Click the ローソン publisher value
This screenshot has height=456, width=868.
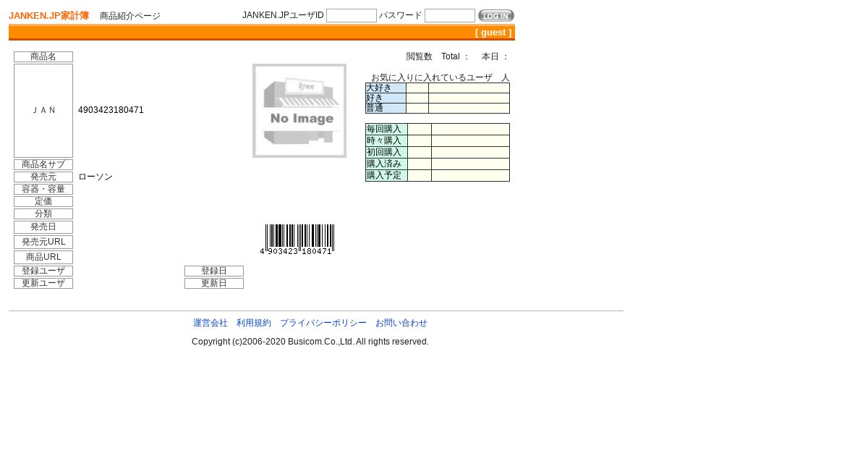[95, 177]
